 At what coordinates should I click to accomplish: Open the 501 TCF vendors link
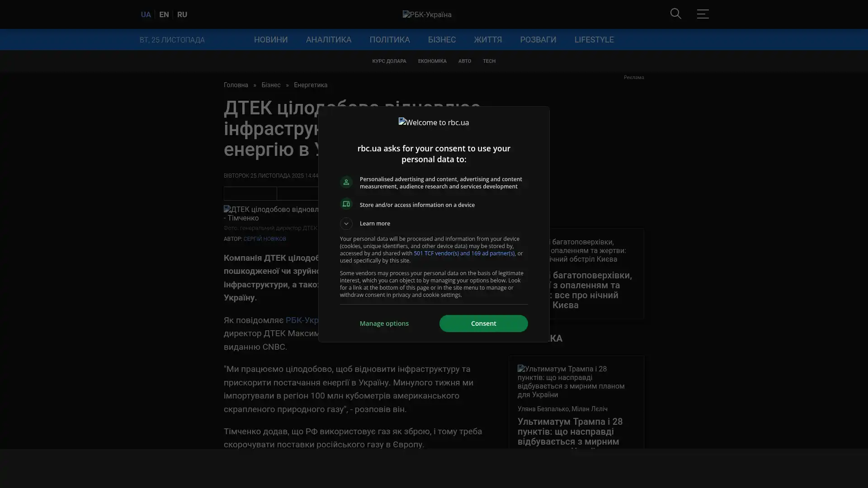tap(464, 253)
